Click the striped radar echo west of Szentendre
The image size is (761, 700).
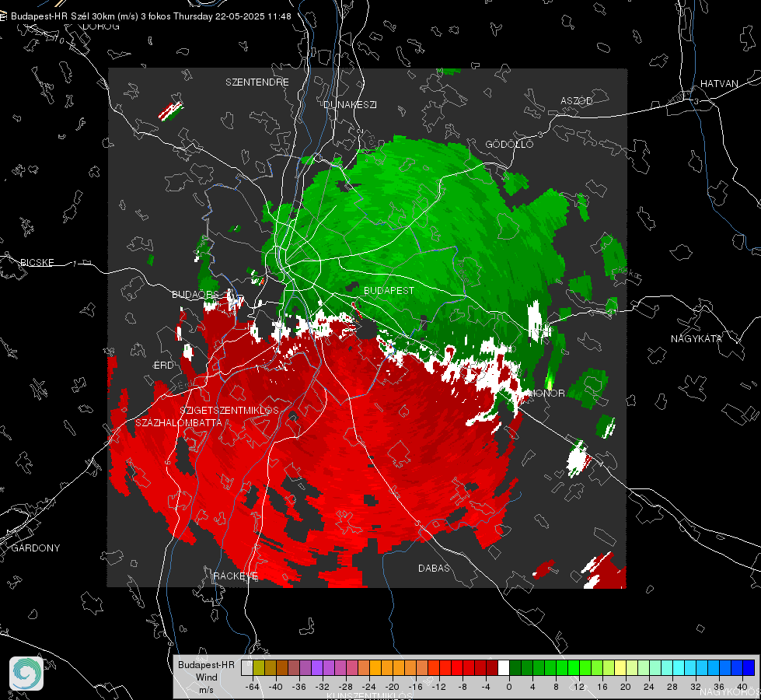click(x=170, y=111)
